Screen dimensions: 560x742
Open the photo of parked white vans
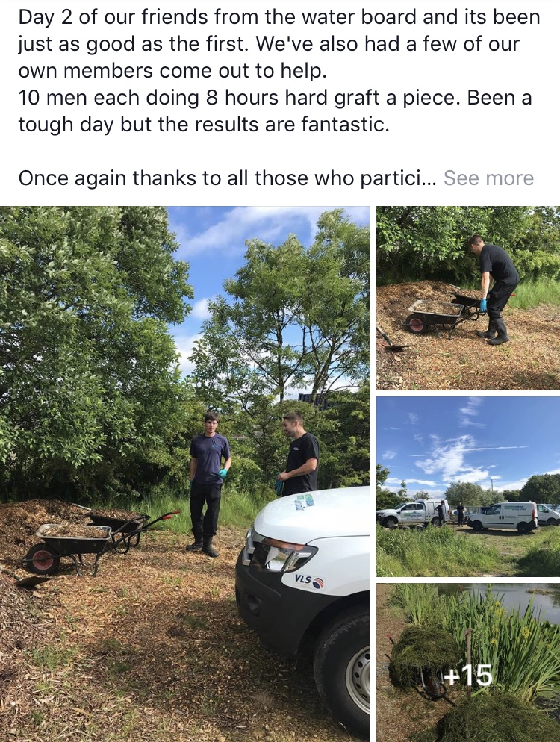pos(468,486)
